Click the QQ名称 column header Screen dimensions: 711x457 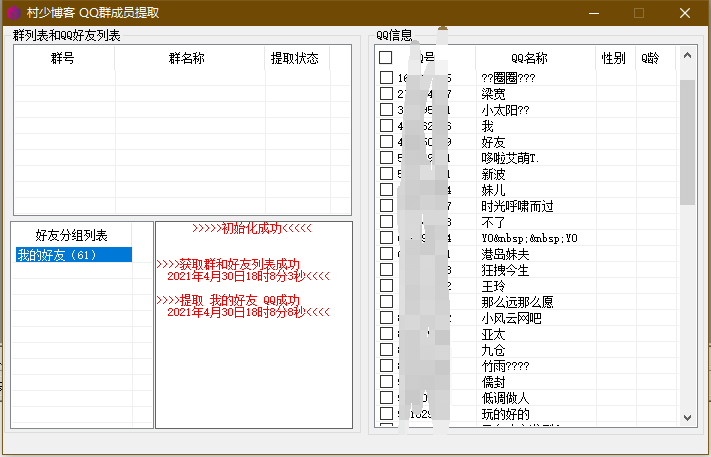529,58
